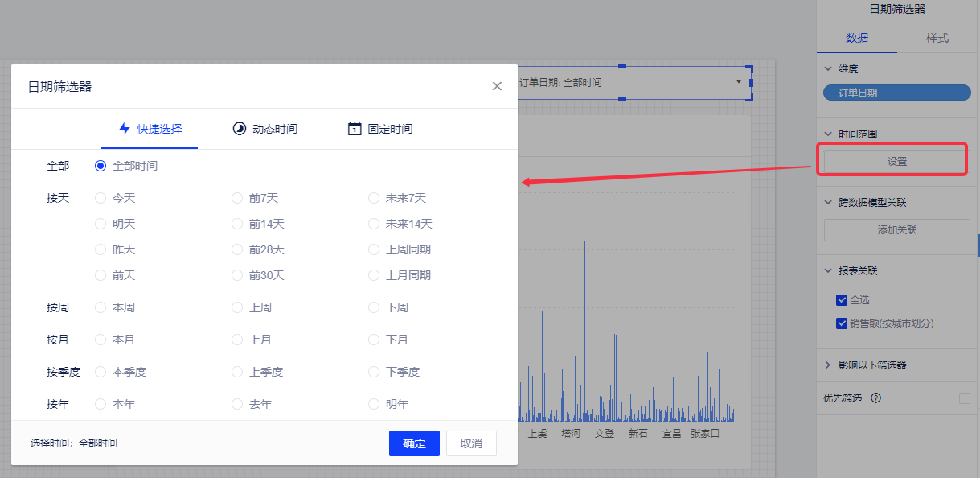Open the 订单日期 filter dropdown arrow
980x478 pixels.
[738, 82]
